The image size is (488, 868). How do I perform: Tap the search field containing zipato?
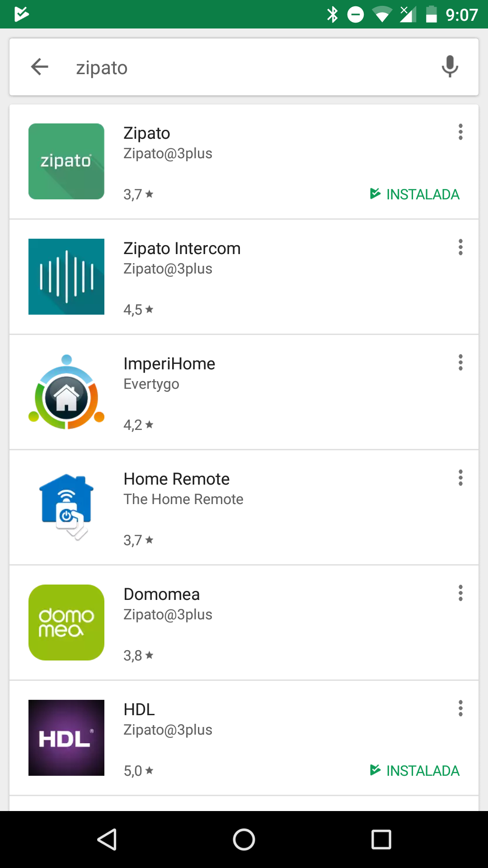[244, 68]
